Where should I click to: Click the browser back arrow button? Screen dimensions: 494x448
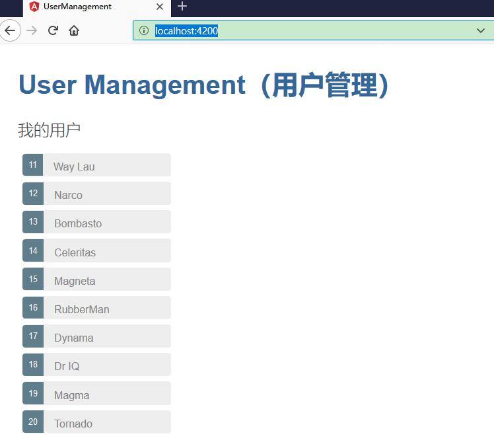[x=10, y=30]
